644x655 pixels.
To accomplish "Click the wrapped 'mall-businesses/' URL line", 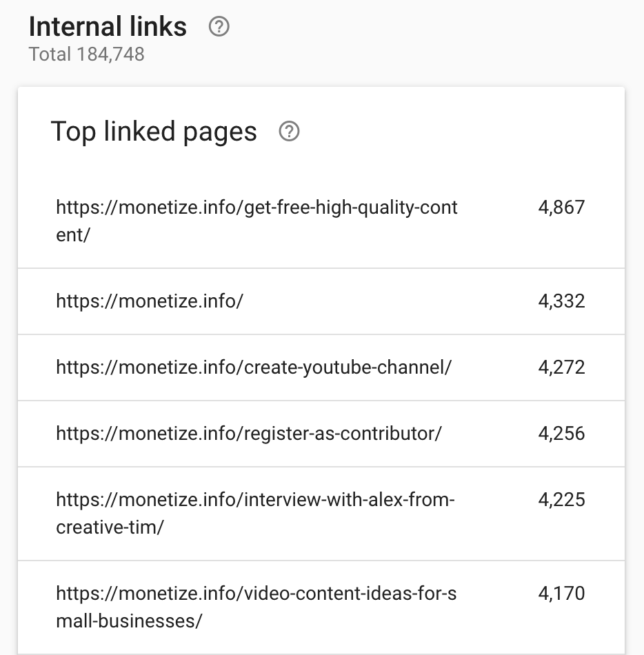I will (129, 621).
